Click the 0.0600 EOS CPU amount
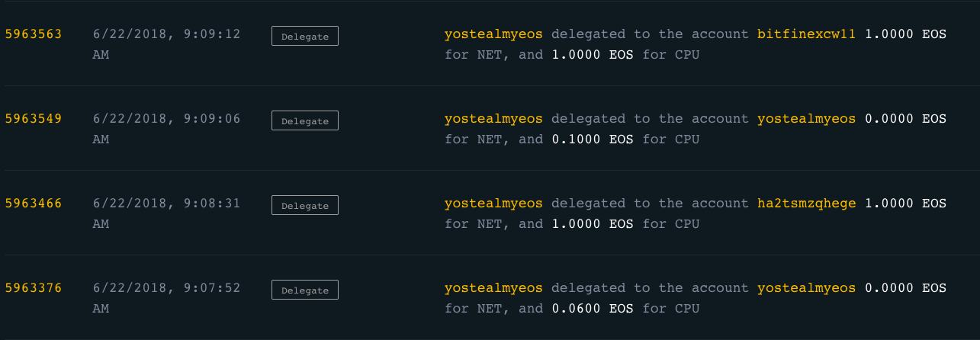 (593, 309)
